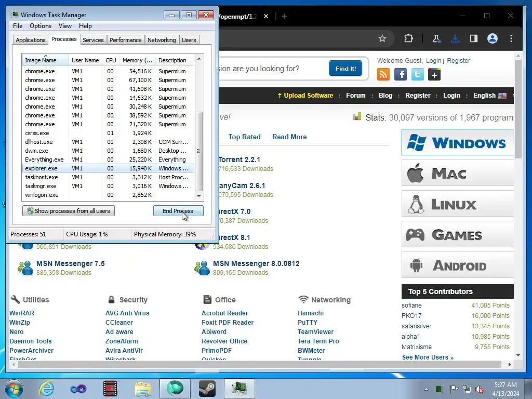
Task: Switch to the Networking tab
Action: click(x=162, y=39)
